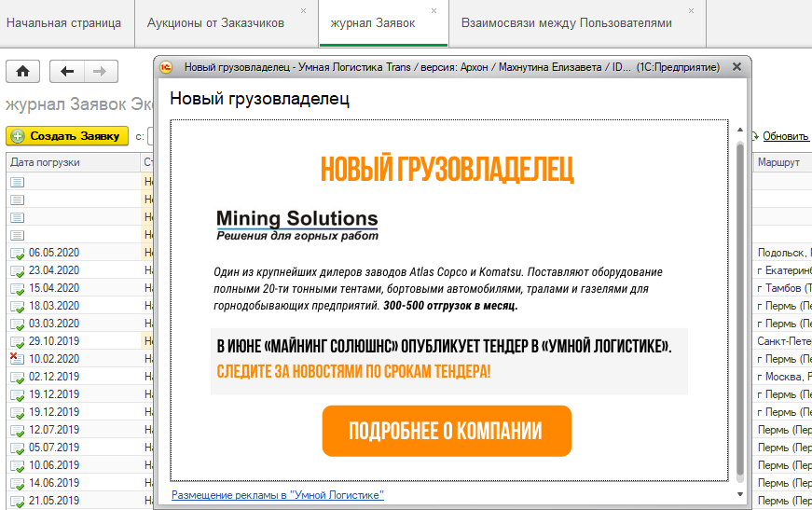Select date cell 06.05.2020
812x510 pixels.
54,253
